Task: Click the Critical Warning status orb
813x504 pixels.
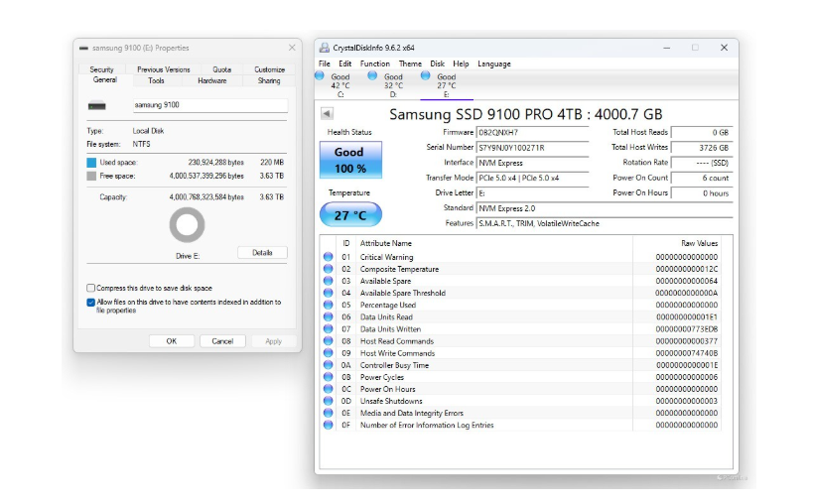Action: click(328, 256)
